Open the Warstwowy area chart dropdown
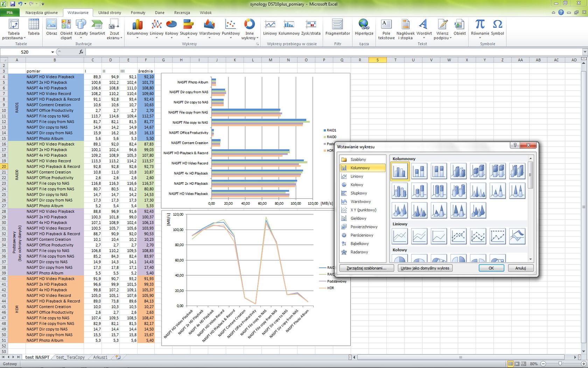Image resolution: width=588 pixels, height=368 pixels. (209, 29)
